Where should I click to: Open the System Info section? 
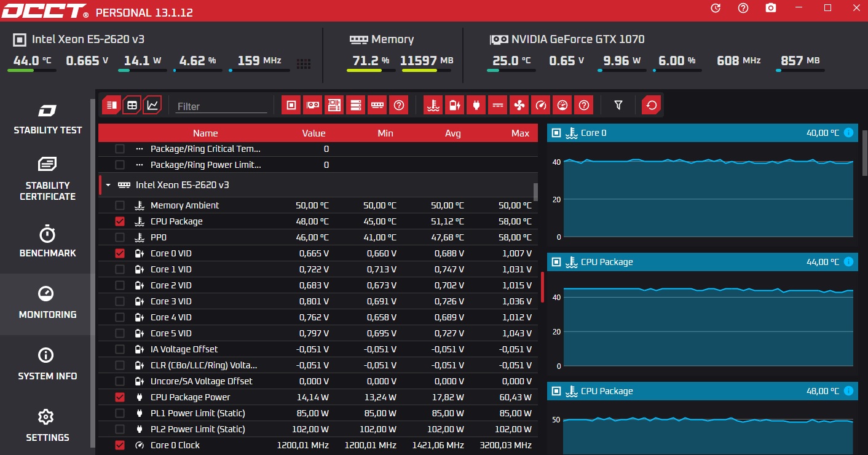point(47,365)
